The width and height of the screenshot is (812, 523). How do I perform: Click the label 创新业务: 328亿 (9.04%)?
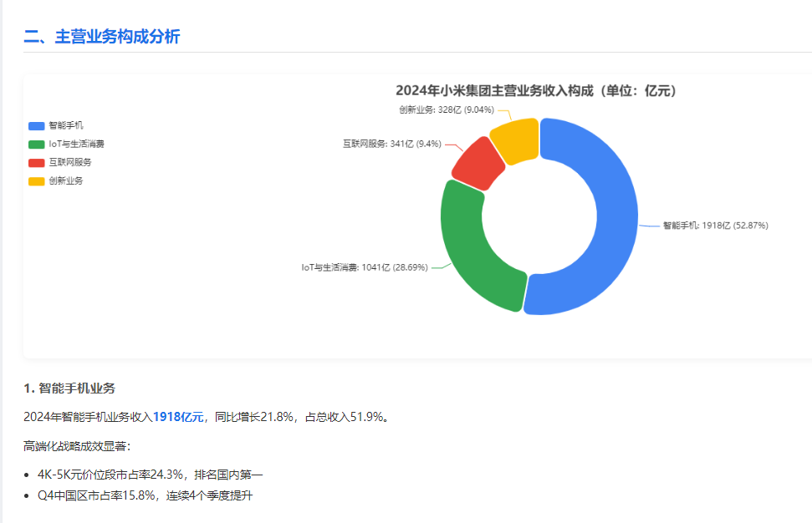[447, 109]
